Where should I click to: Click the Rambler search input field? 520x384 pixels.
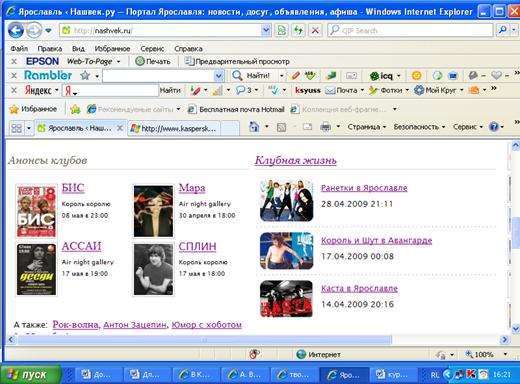pyautogui.click(x=158, y=76)
